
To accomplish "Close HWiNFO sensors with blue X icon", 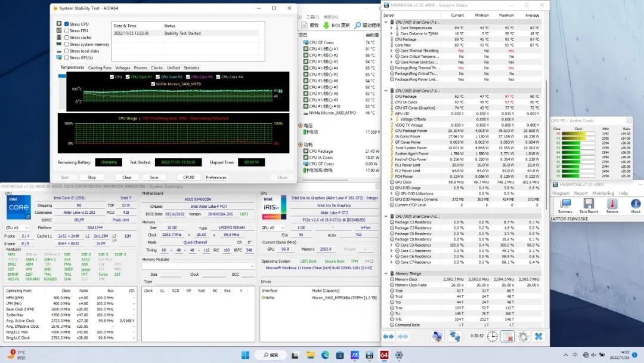I will coord(538,336).
